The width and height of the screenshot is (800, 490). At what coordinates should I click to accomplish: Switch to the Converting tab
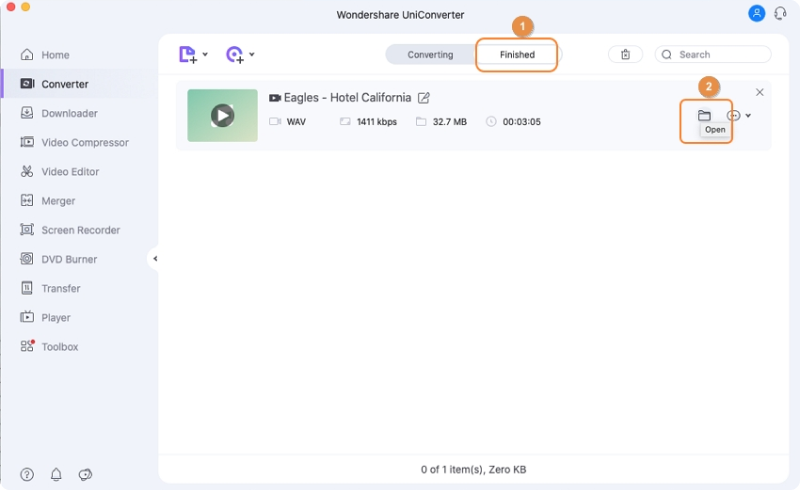point(430,55)
